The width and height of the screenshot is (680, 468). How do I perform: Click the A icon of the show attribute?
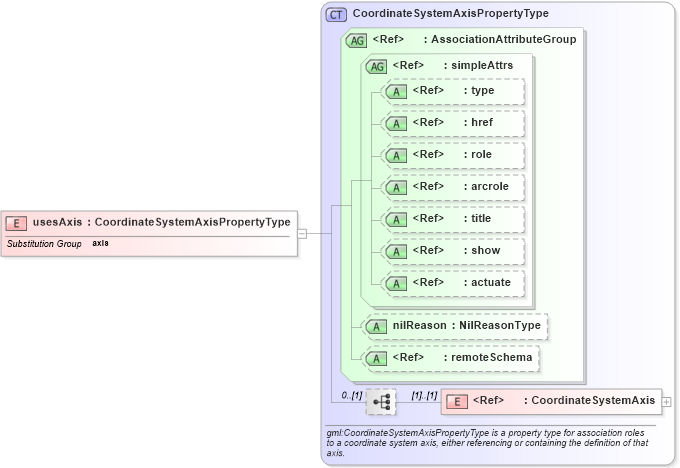click(x=396, y=252)
